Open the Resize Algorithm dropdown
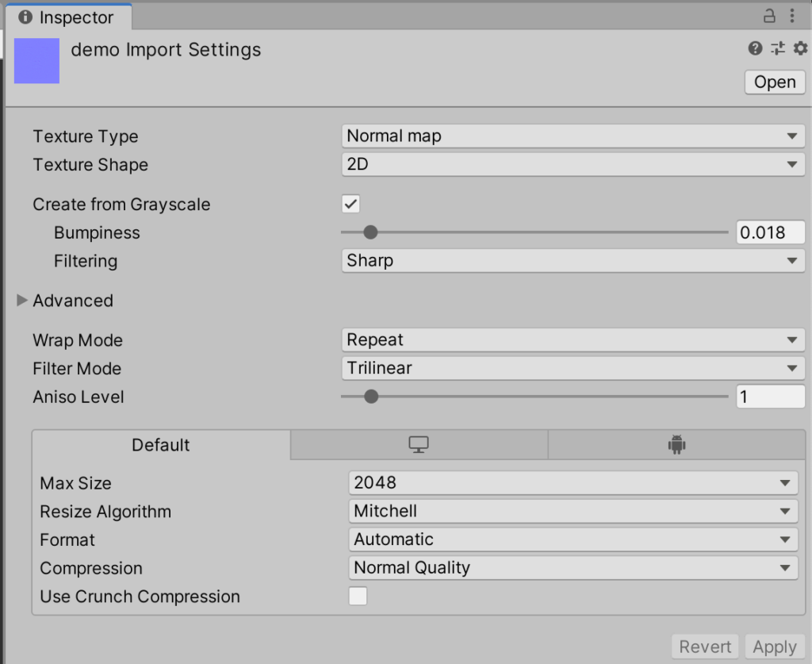812x664 pixels. click(573, 511)
